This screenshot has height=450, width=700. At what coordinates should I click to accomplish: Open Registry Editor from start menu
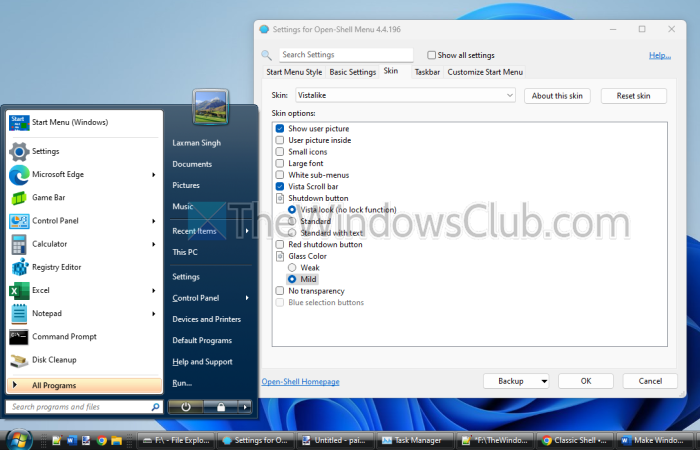click(84, 267)
